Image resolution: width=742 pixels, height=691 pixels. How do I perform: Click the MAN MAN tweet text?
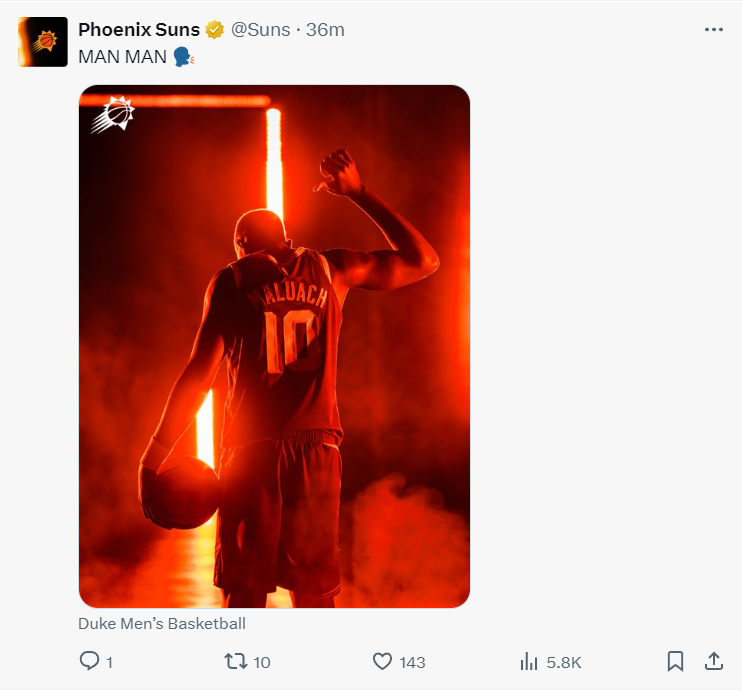tap(122, 57)
